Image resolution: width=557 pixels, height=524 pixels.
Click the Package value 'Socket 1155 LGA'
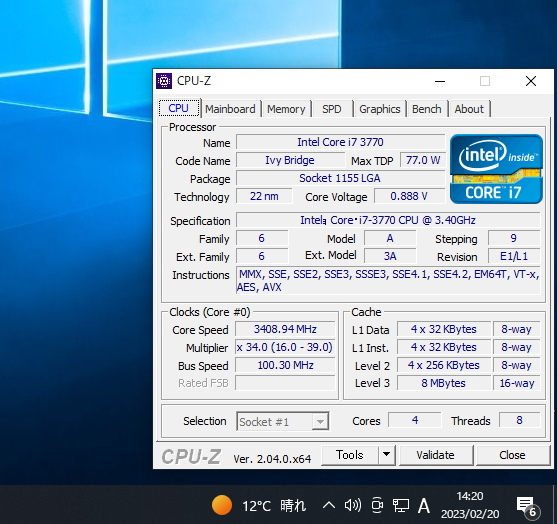point(340,178)
